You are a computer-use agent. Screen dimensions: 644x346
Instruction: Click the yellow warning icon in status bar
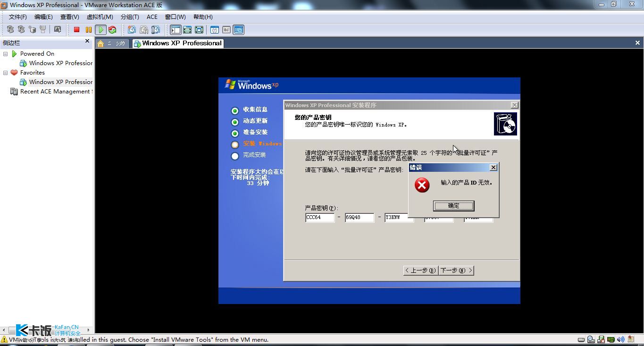tap(4, 339)
